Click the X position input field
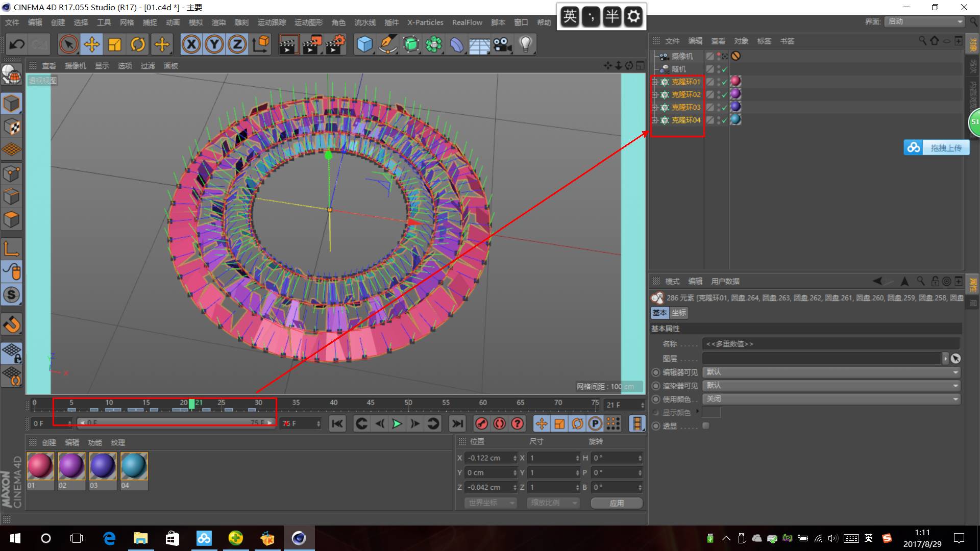This screenshot has height=551, width=980. pyautogui.click(x=488, y=458)
